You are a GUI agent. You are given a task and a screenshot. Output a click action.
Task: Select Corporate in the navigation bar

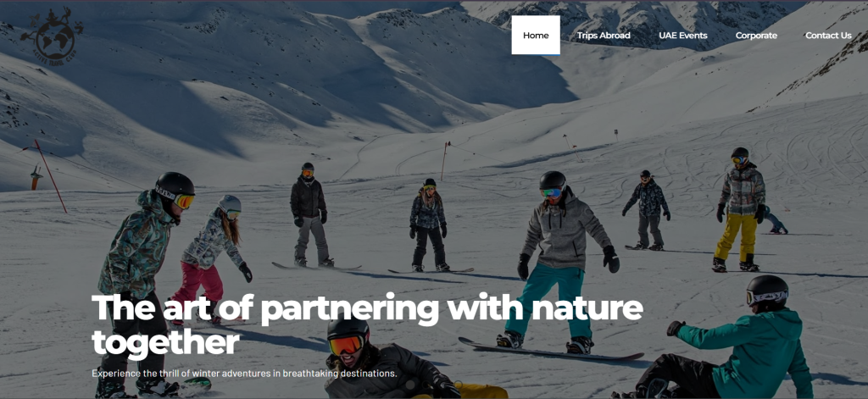pyautogui.click(x=756, y=36)
